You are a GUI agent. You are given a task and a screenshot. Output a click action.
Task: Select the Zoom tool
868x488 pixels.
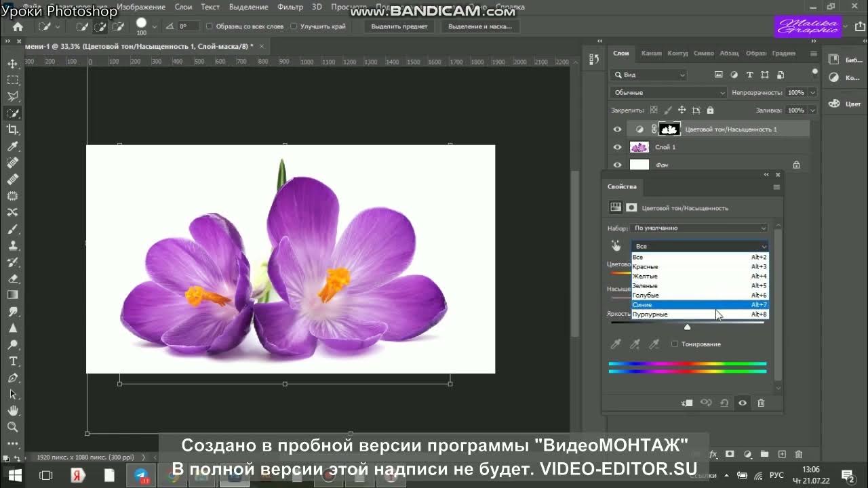click(13, 427)
